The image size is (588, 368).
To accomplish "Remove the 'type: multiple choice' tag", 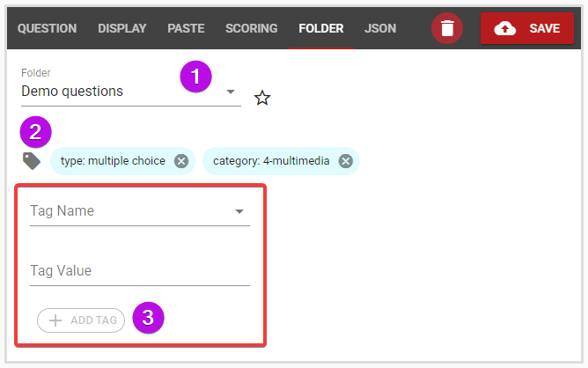I will tap(181, 161).
